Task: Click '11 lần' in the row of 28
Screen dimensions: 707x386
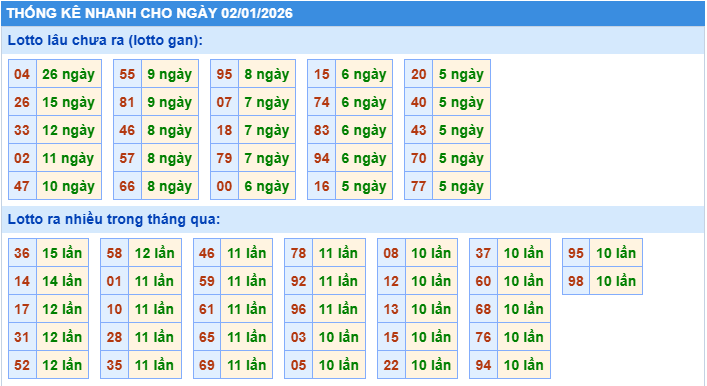Action: (x=155, y=337)
